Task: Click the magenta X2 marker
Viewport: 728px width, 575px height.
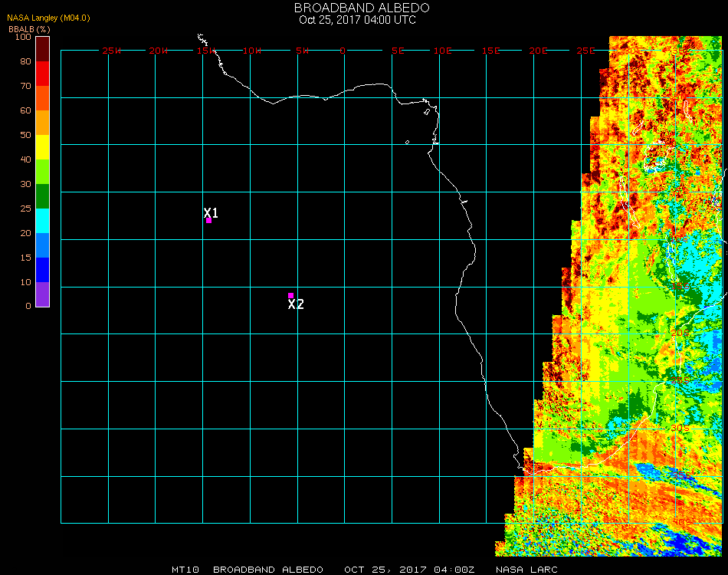Action: coord(290,295)
